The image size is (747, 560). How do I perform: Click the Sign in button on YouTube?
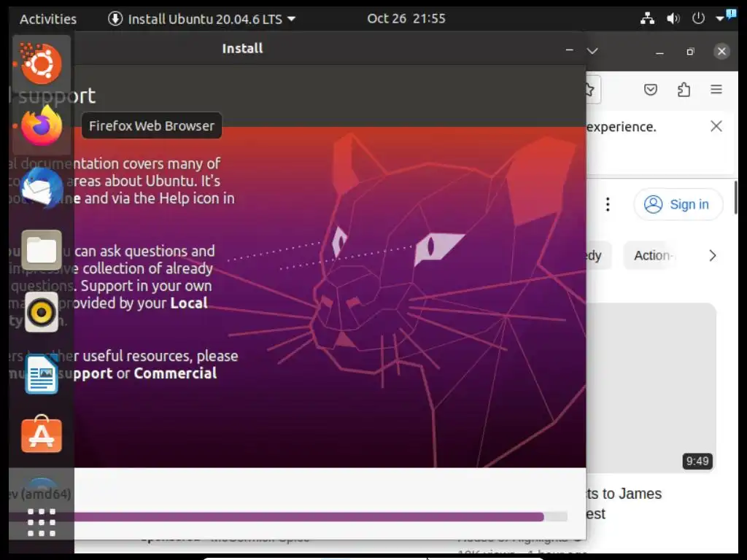tap(678, 204)
